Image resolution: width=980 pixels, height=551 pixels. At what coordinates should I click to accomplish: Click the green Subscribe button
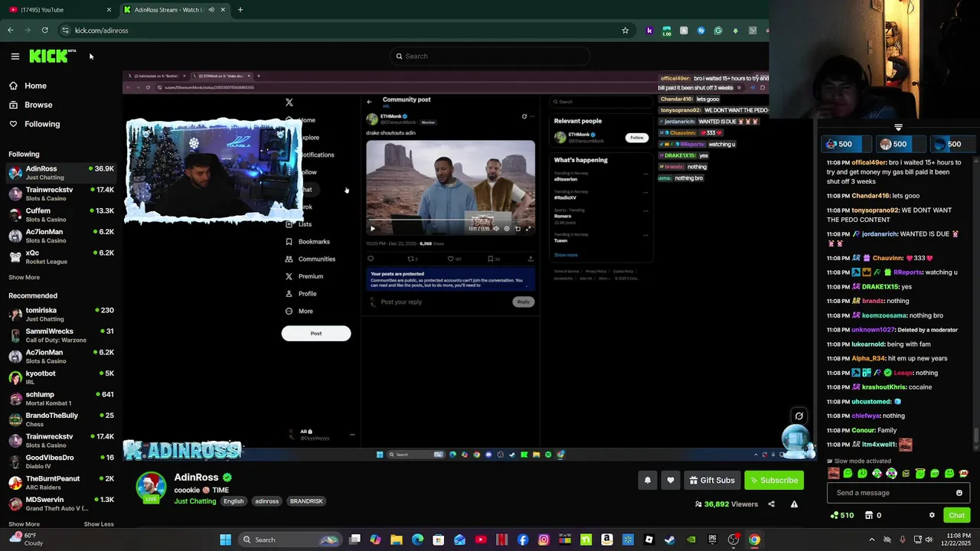point(774,480)
